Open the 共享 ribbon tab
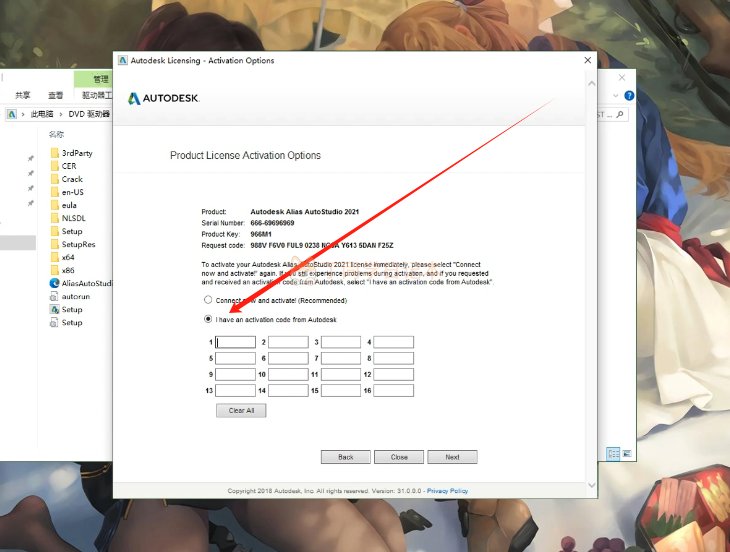Image resolution: width=730 pixels, height=552 pixels. click(22, 95)
